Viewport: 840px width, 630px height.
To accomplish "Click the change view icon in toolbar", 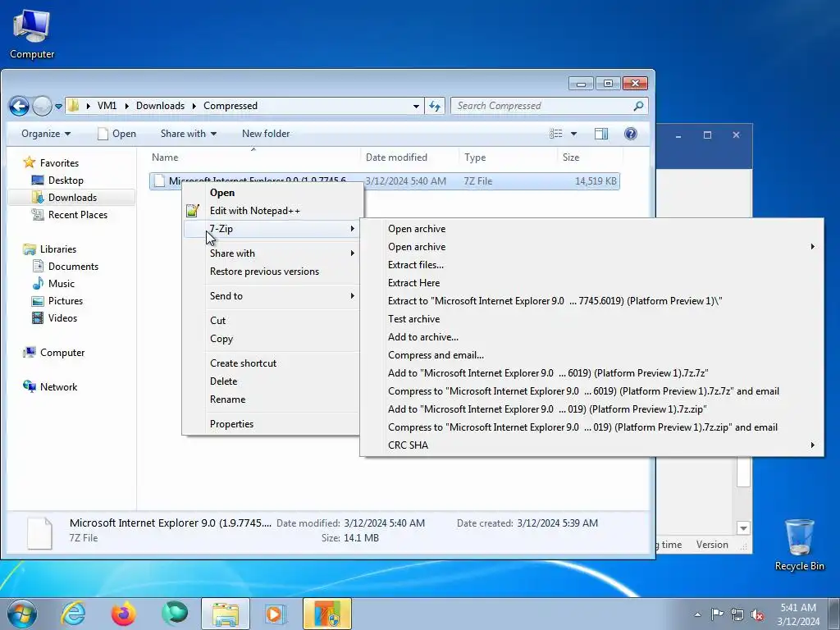I will [x=556, y=134].
